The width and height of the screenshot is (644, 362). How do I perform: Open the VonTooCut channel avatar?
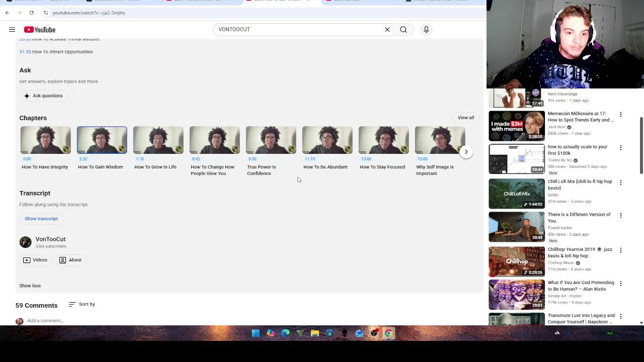pyautogui.click(x=25, y=242)
